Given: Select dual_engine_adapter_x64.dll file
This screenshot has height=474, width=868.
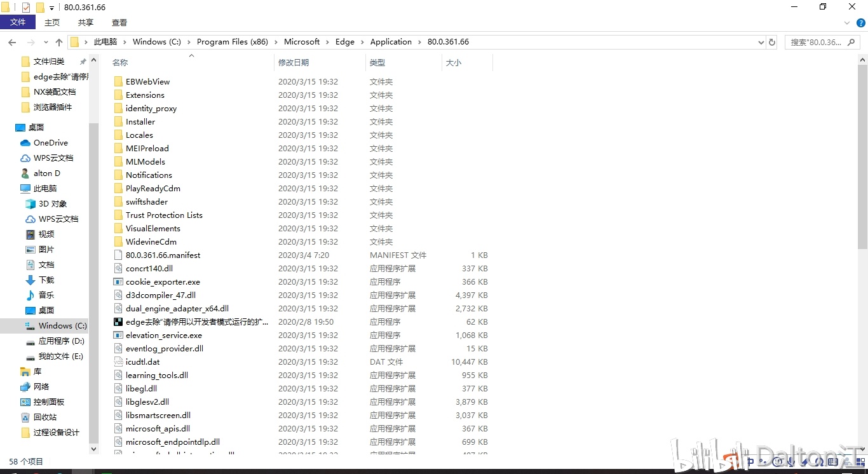Looking at the screenshot, I should [177, 308].
